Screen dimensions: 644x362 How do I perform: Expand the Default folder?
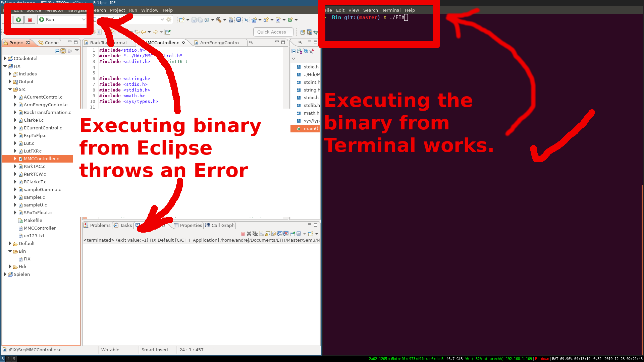[x=10, y=243]
